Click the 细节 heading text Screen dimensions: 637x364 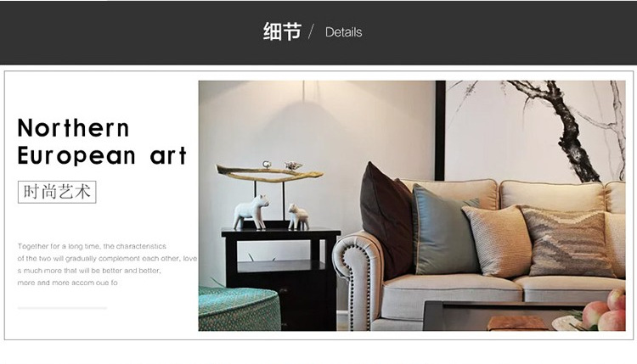click(282, 31)
